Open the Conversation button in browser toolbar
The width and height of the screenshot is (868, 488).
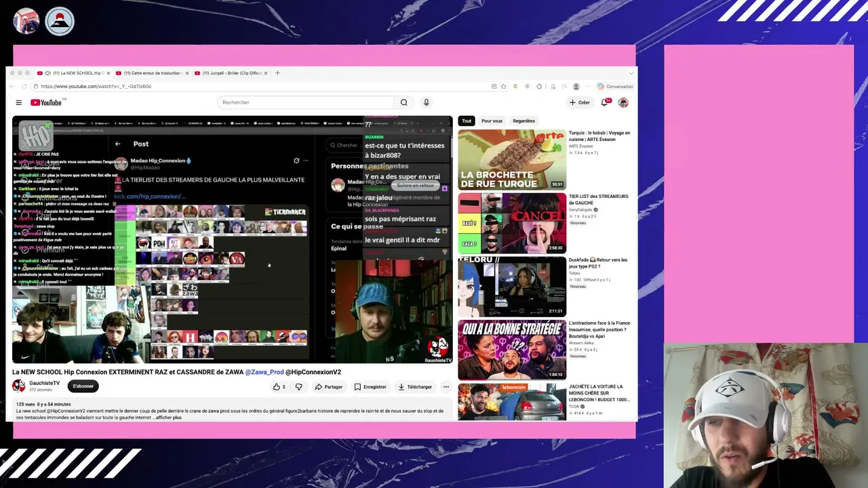(616, 86)
